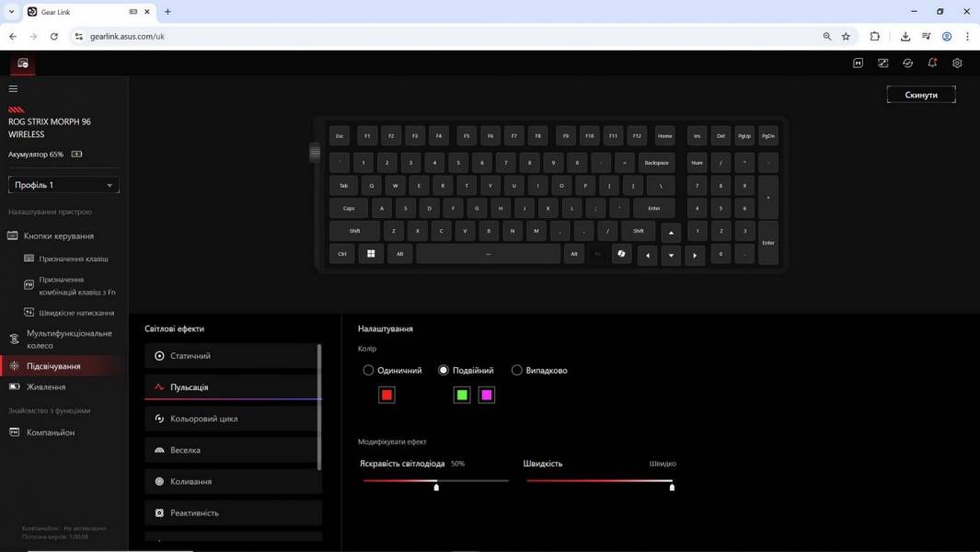Open Компаньйон page

(x=50, y=432)
